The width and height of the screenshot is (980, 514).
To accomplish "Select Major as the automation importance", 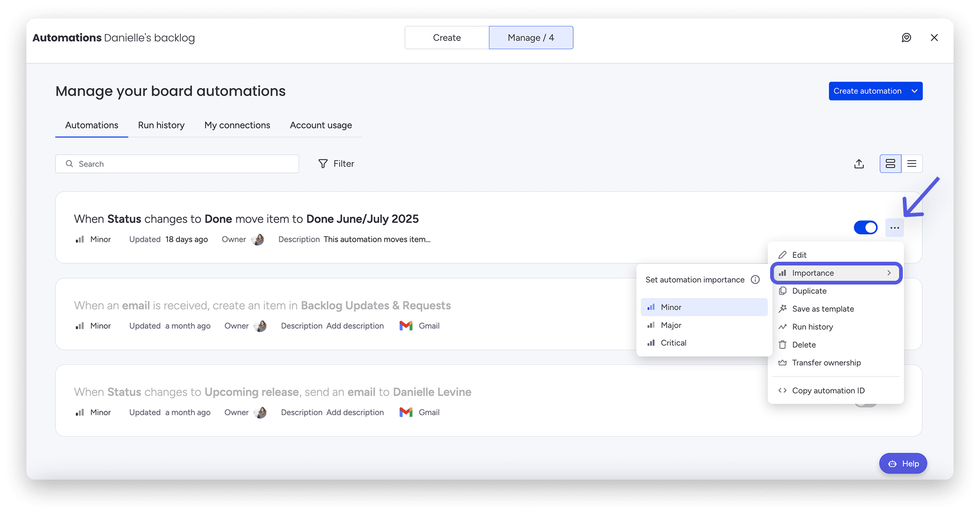I will [x=670, y=325].
